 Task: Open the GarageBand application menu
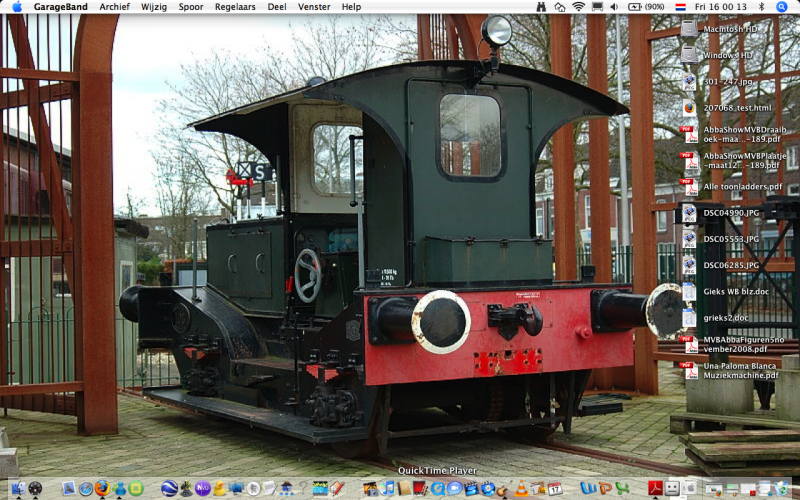60,7
